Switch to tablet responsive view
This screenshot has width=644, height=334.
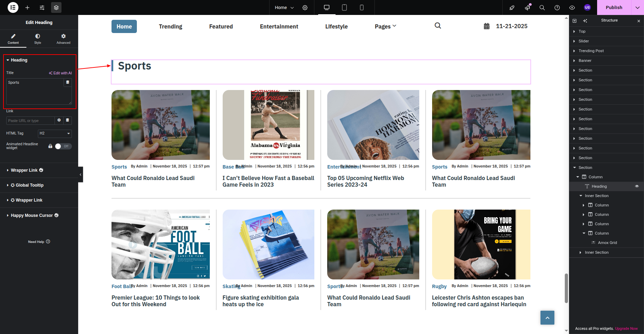click(344, 7)
